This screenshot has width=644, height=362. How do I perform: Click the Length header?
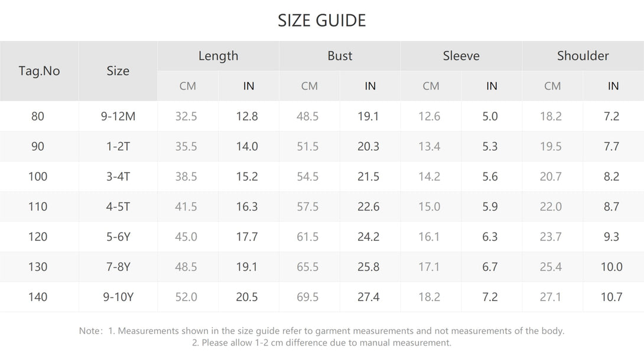pyautogui.click(x=218, y=56)
